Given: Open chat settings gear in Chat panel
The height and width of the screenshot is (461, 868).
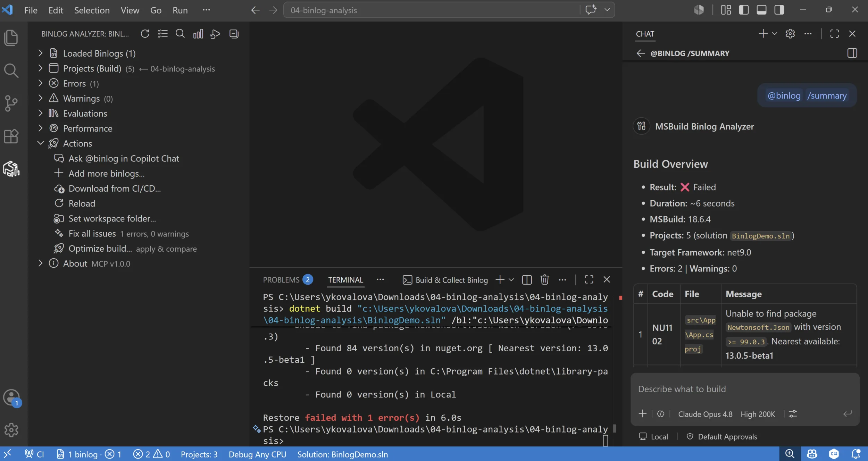Looking at the screenshot, I should [790, 34].
